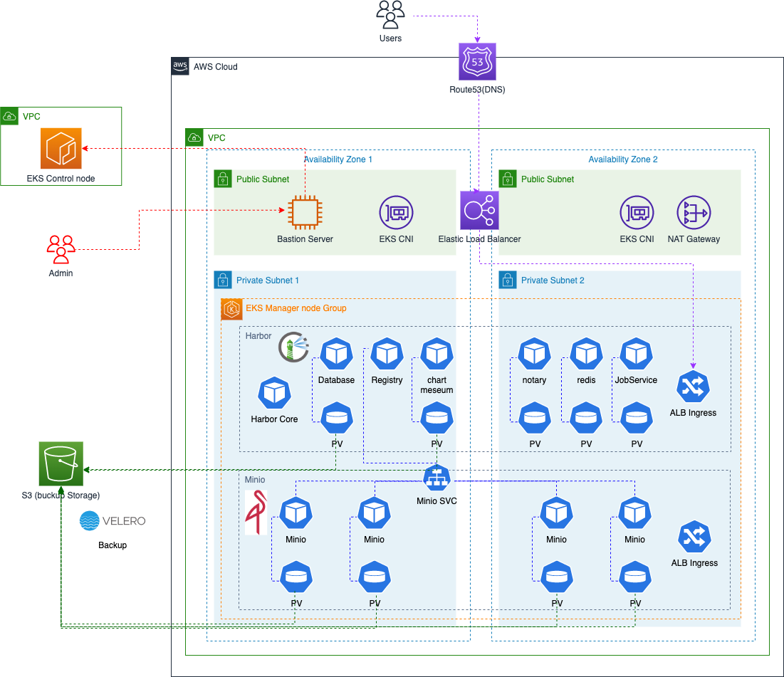Click the Harbor lighthouse logo
The image size is (784, 677).
pyautogui.click(x=293, y=347)
